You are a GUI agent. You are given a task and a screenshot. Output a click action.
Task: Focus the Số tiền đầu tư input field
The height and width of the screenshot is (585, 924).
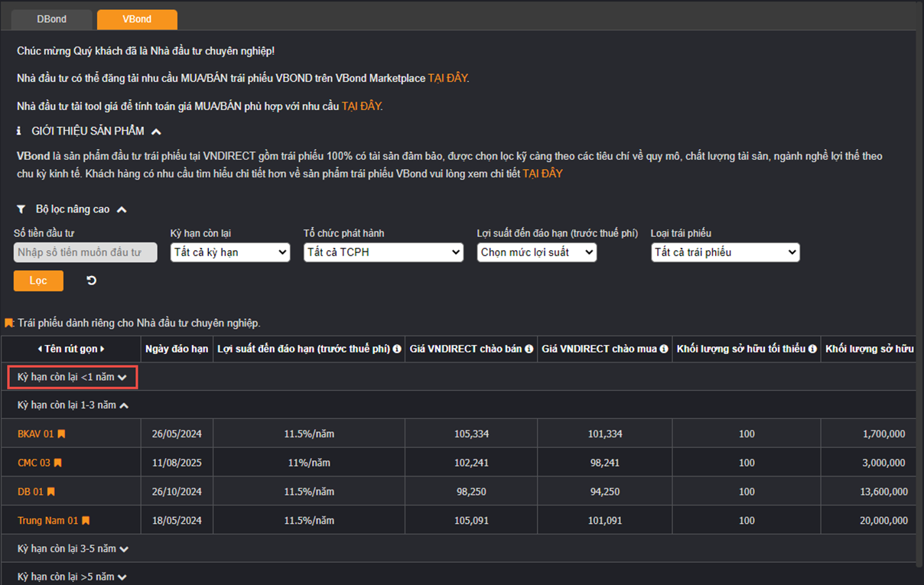click(x=86, y=252)
